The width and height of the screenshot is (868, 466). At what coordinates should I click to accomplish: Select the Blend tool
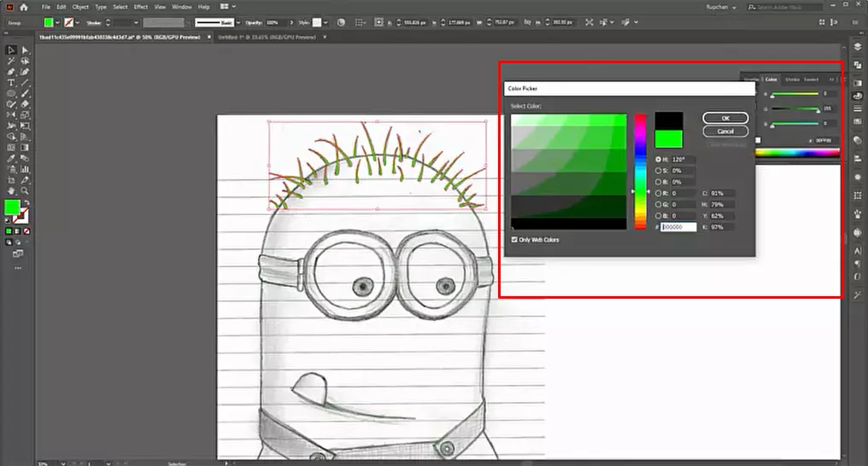[25, 158]
